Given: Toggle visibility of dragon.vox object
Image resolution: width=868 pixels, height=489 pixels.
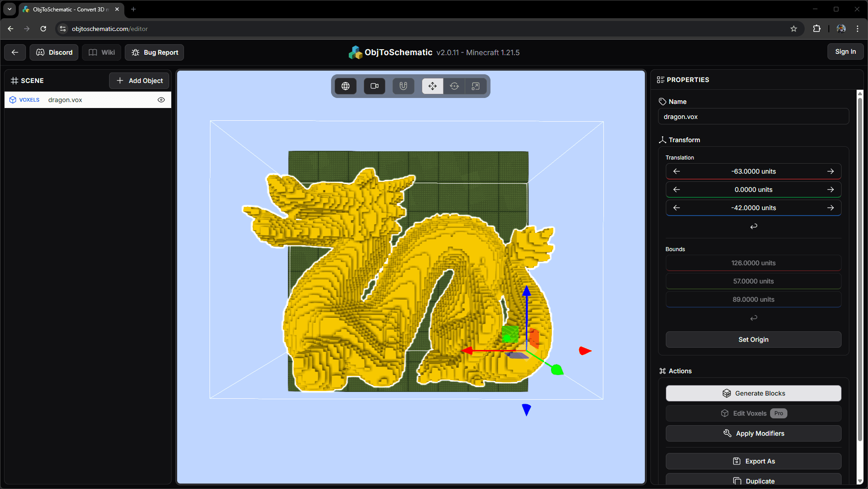Looking at the screenshot, I should 161,100.
